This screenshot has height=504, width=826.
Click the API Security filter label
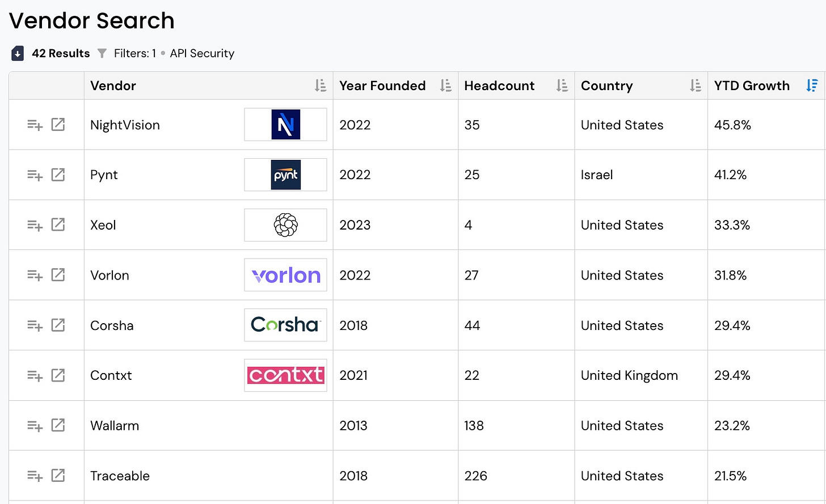click(202, 53)
